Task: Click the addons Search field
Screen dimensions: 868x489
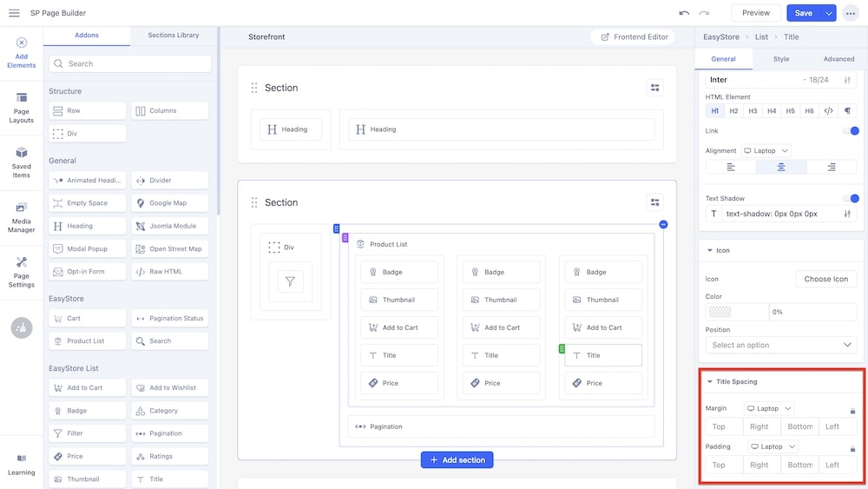Action: pos(130,63)
